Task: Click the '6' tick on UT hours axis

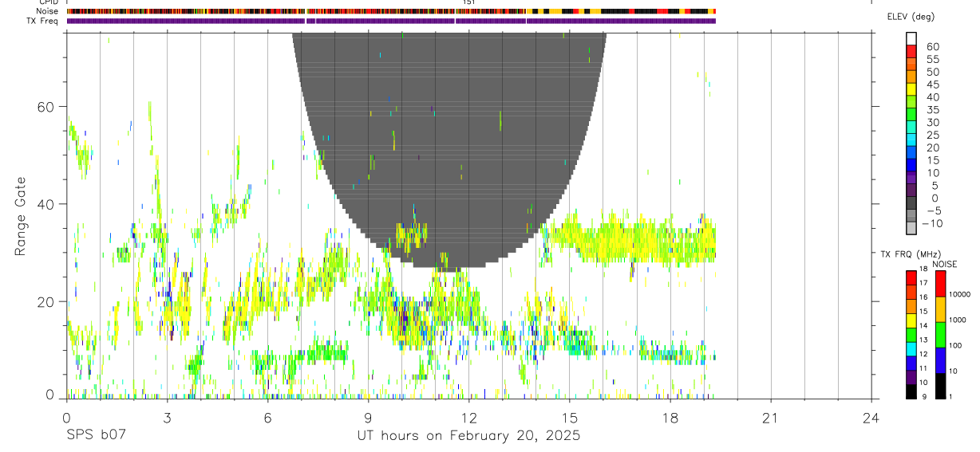Action: 267,417
